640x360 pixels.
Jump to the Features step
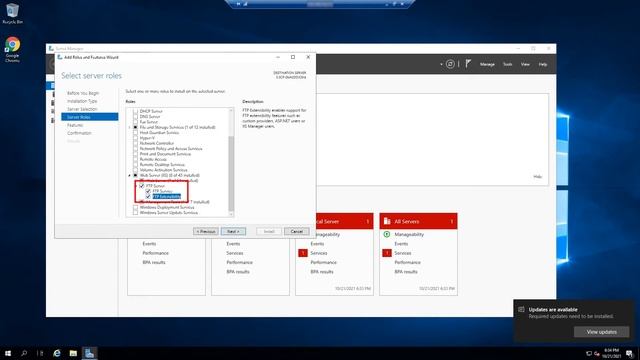75,125
